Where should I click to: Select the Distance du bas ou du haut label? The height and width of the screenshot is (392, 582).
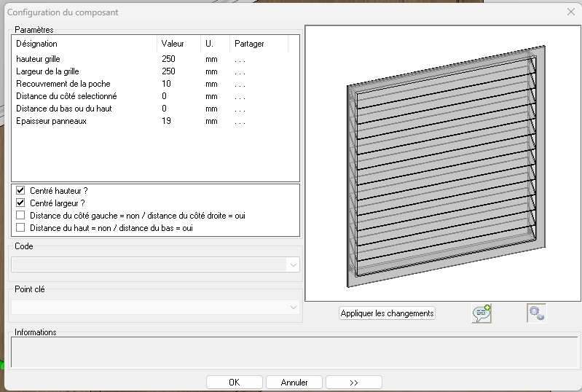pos(64,109)
